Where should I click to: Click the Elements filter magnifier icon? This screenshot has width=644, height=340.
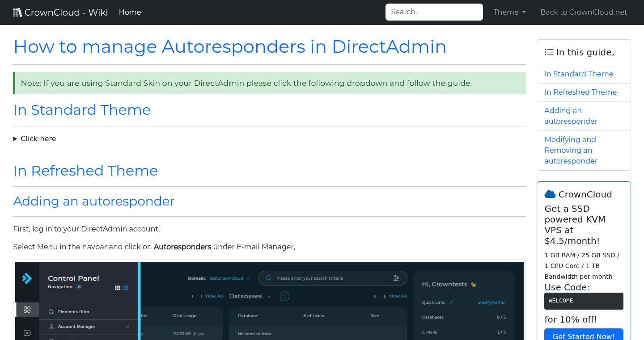51,311
